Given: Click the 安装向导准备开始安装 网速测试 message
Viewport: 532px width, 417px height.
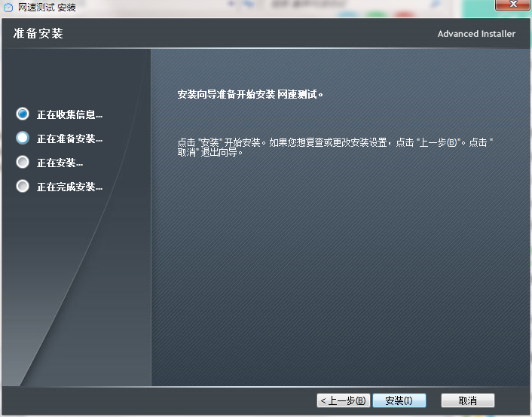Looking at the screenshot, I should pyautogui.click(x=250, y=94).
